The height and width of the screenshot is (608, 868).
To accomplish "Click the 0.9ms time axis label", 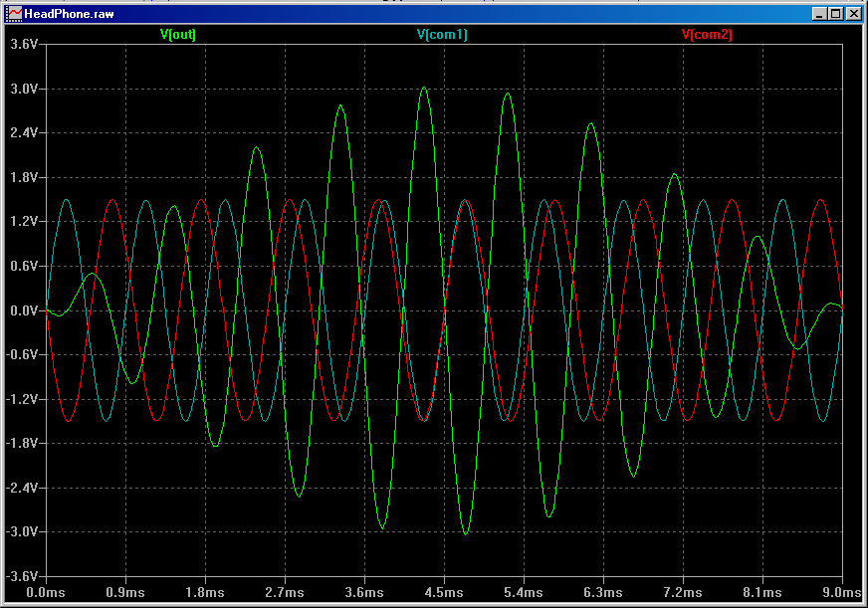I will pos(125,592).
